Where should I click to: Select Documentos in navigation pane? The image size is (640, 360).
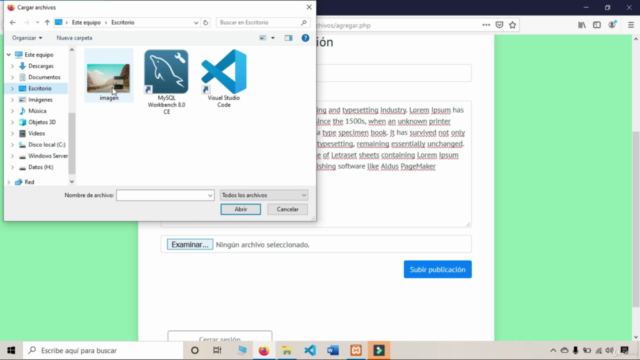point(44,77)
